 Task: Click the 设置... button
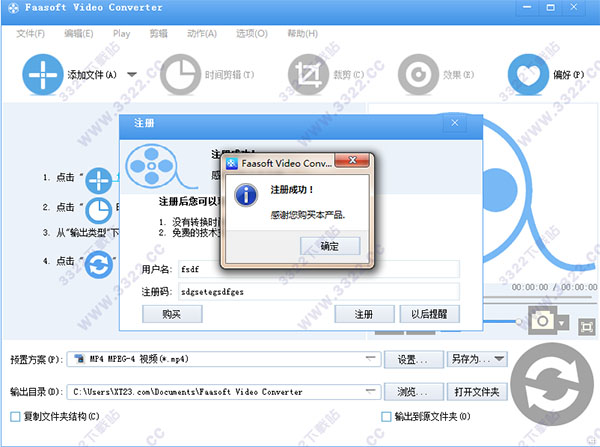click(414, 359)
